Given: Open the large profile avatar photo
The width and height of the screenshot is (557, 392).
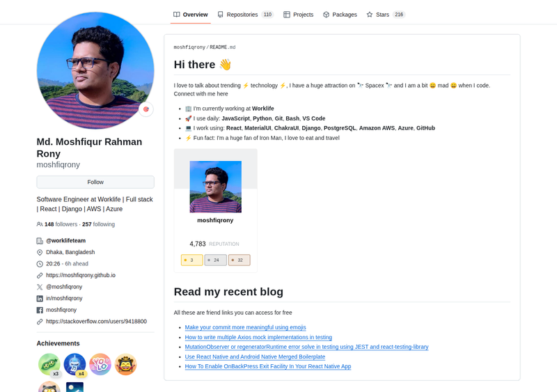Looking at the screenshot, I should click(95, 70).
